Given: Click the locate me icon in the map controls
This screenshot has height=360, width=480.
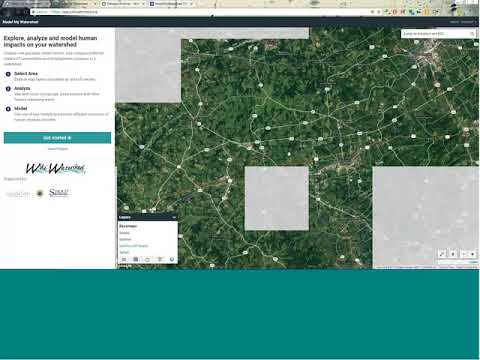Looking at the screenshot, I should [453, 254].
